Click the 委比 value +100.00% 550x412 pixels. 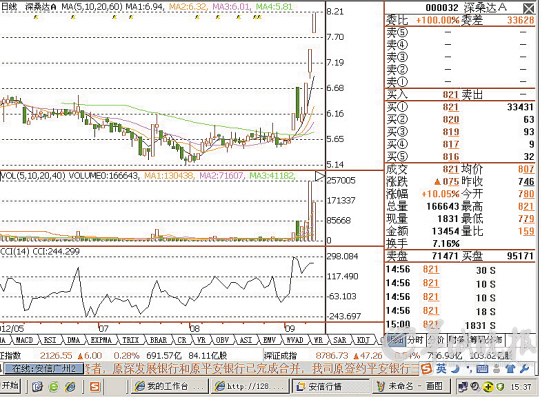point(437,20)
